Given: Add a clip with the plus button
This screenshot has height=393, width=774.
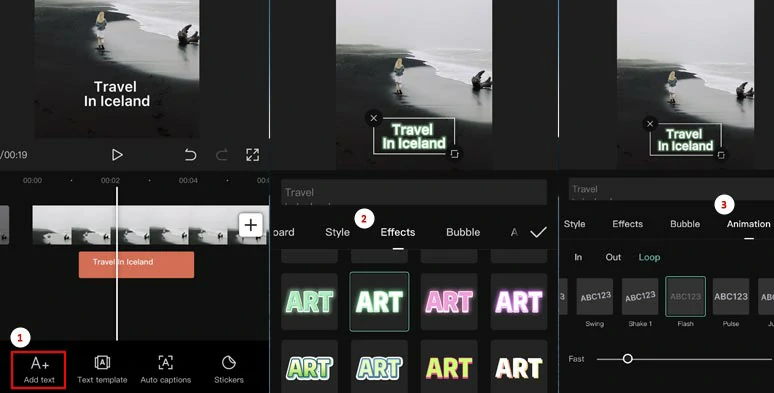Looking at the screenshot, I should pos(251,225).
